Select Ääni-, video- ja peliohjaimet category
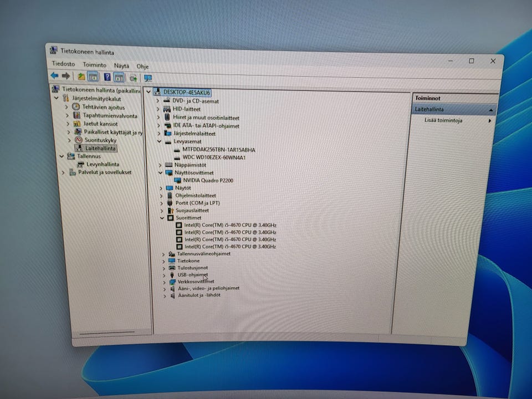Image resolution: width=532 pixels, height=399 pixels. point(209,288)
